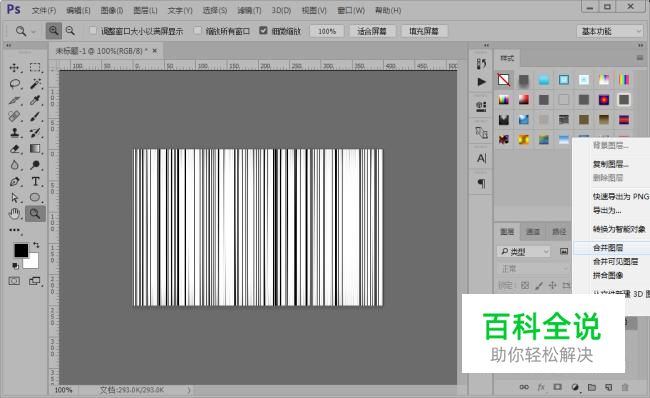
Task: Click the black foreground color swatch
Action: click(20, 250)
